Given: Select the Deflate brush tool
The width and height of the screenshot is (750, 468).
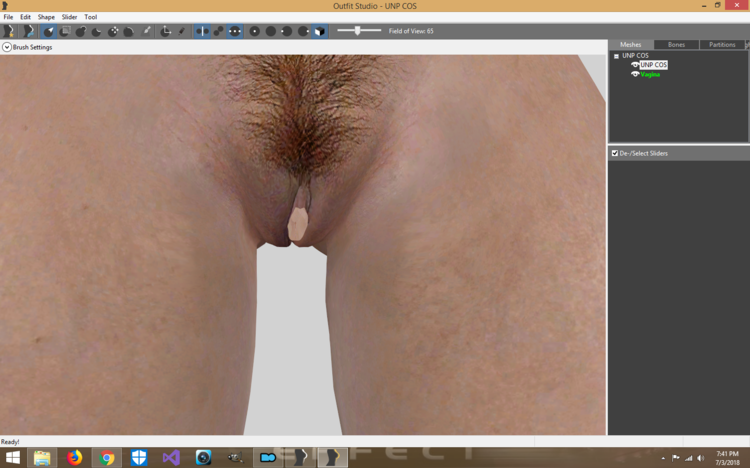Looking at the screenshot, I should [96, 32].
